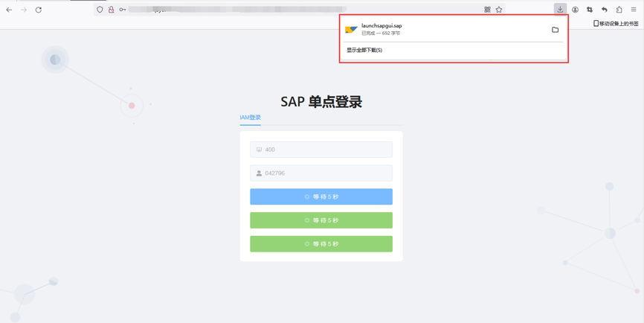Reload the page with the refresh icon
The image size is (644, 323).
click(x=39, y=10)
